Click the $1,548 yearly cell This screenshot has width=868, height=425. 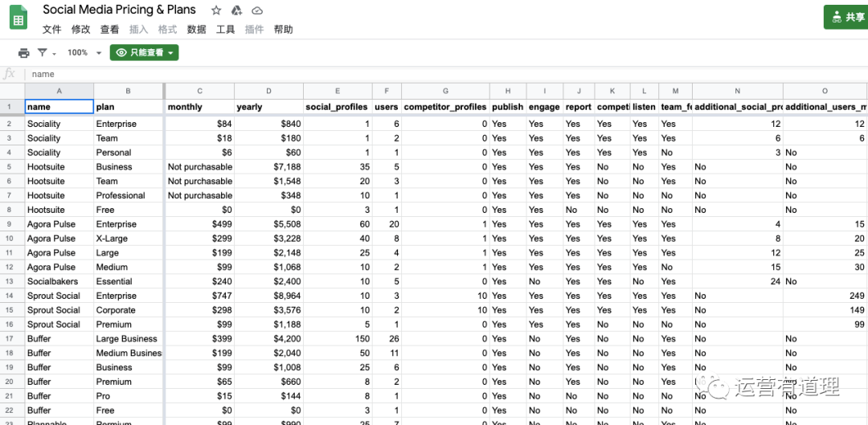tap(268, 181)
